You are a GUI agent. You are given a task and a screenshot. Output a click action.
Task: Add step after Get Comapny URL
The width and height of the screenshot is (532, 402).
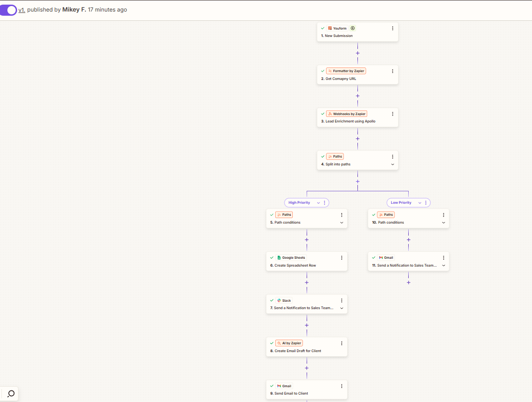click(357, 96)
